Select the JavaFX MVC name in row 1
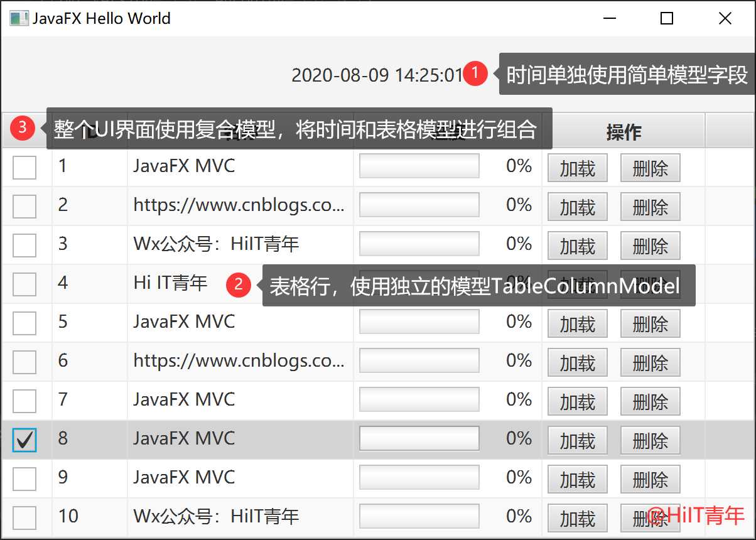Screen dimensions: 756x540 coord(184,166)
